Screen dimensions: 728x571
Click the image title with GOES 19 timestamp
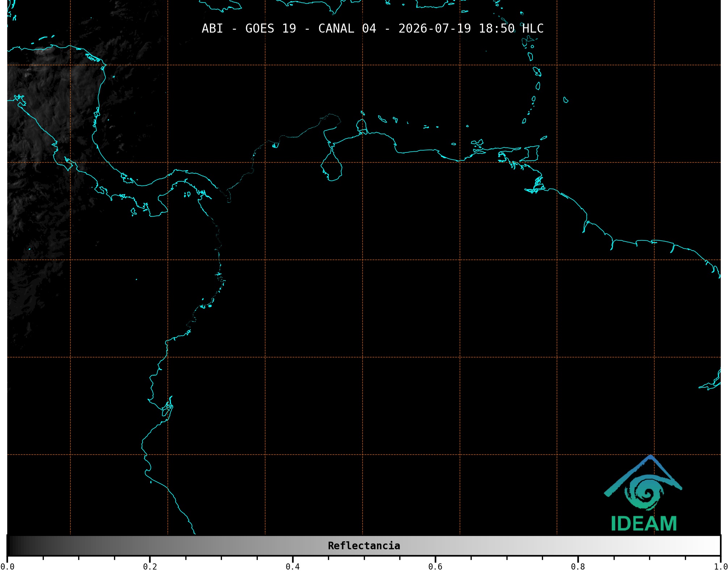pyautogui.click(x=373, y=29)
